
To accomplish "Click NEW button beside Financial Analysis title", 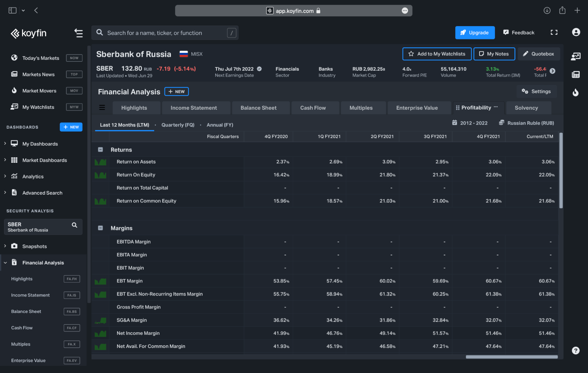I will (176, 91).
